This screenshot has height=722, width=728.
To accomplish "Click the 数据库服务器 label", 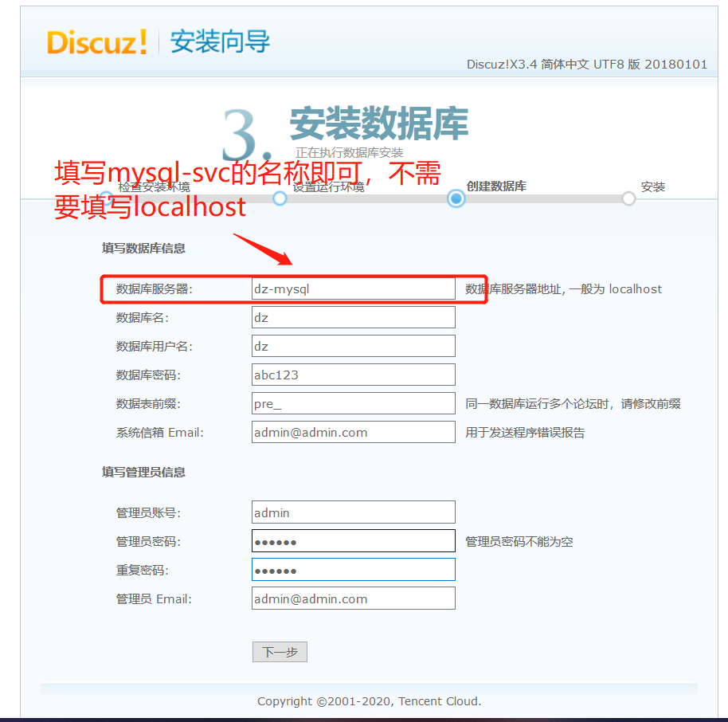I will (x=155, y=289).
